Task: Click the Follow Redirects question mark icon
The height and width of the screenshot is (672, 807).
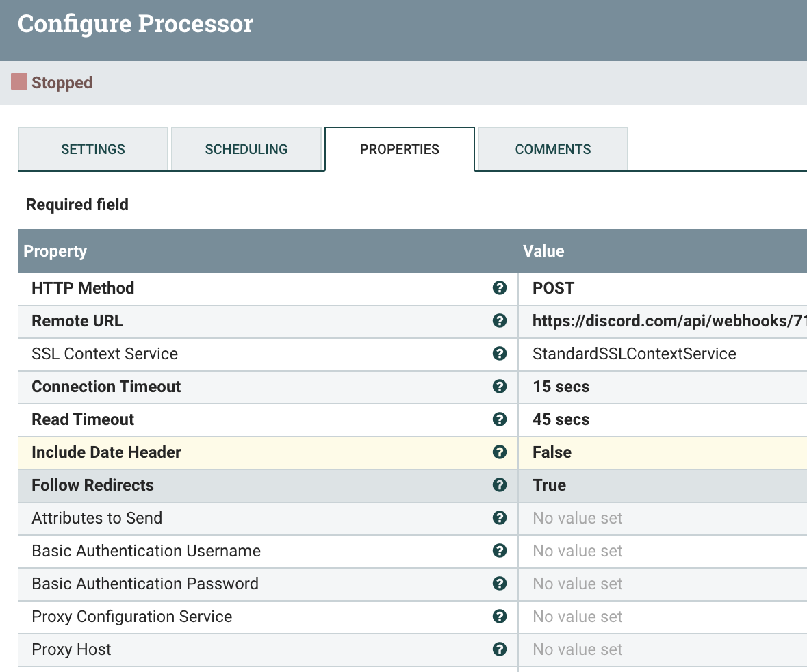Action: (x=500, y=485)
